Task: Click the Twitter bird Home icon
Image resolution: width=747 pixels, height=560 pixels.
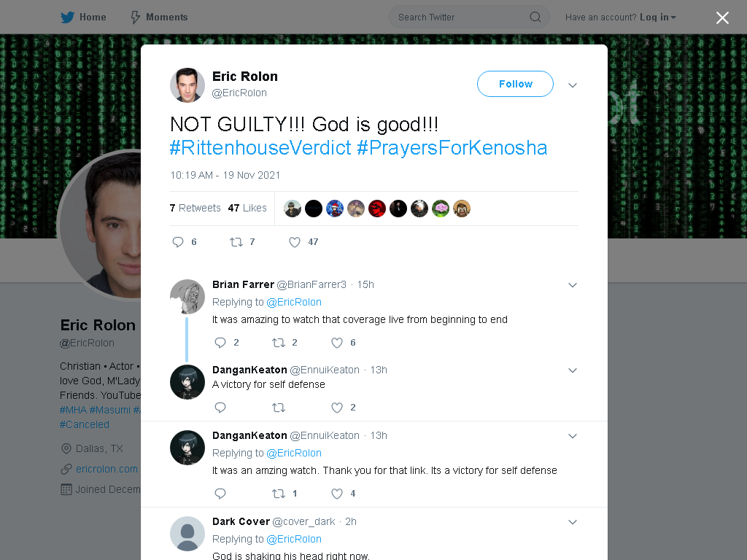Action: tap(67, 17)
